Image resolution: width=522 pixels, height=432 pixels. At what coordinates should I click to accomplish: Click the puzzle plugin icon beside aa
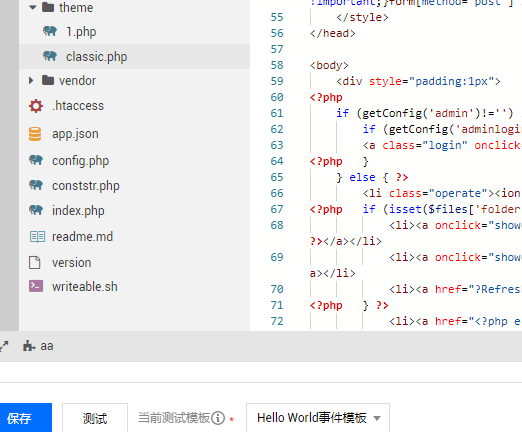[29, 346]
